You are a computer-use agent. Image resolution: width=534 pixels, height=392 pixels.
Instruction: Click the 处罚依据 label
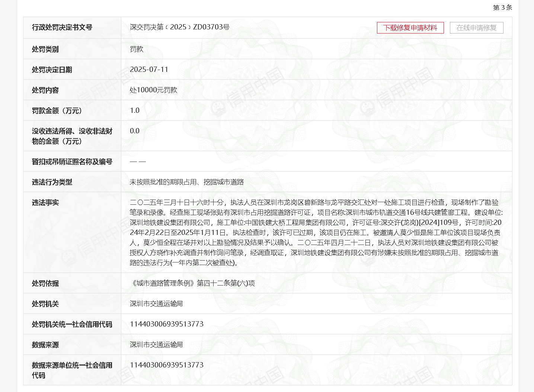45,283
